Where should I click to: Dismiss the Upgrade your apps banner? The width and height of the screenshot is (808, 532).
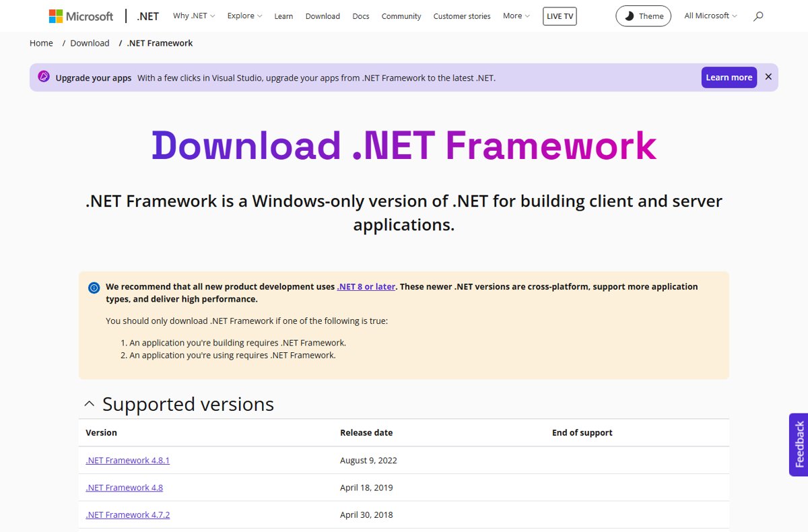(x=768, y=77)
